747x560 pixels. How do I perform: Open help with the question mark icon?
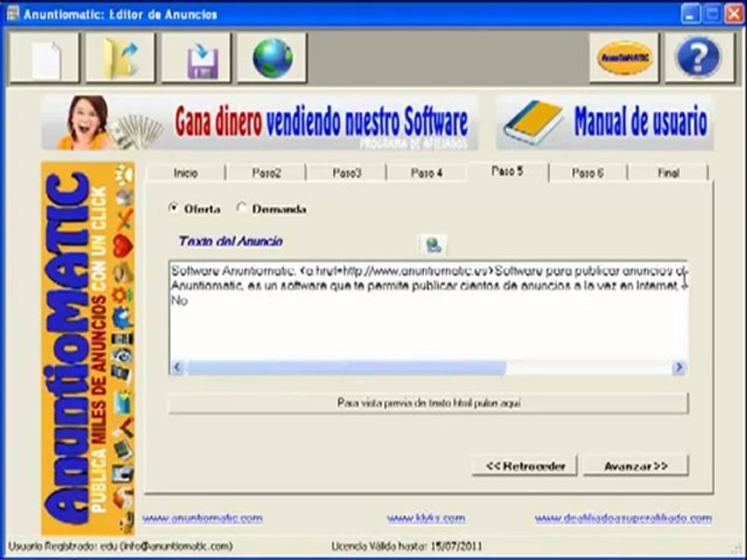pos(700,58)
